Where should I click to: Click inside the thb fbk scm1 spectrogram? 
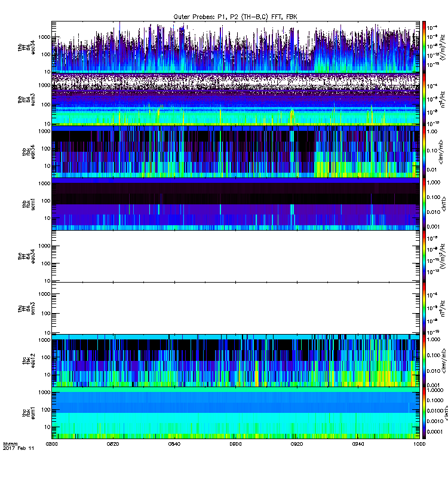coord(235,204)
